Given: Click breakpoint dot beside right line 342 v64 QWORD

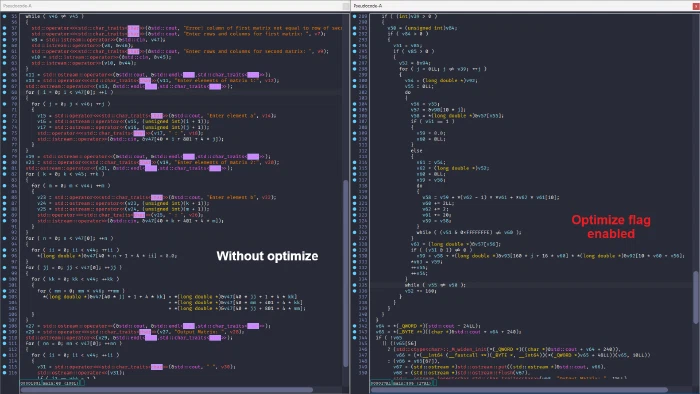Looking at the screenshot, I should (354, 326).
